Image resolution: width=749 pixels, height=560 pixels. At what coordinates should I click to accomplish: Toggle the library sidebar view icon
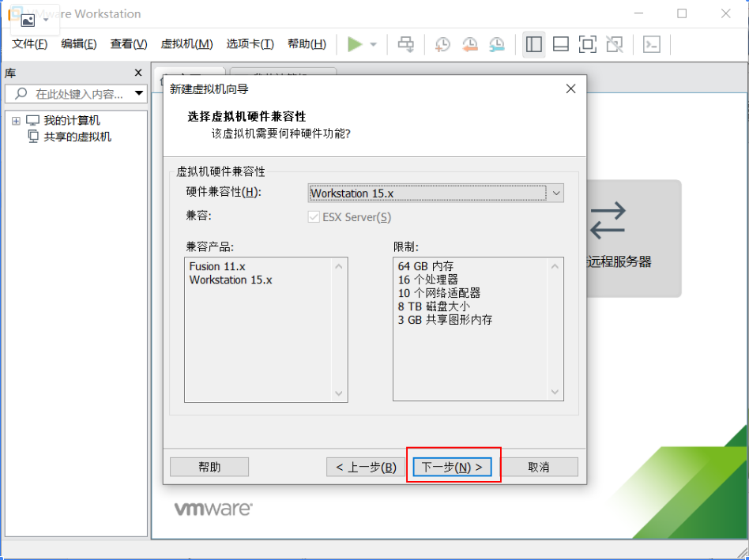click(x=533, y=44)
